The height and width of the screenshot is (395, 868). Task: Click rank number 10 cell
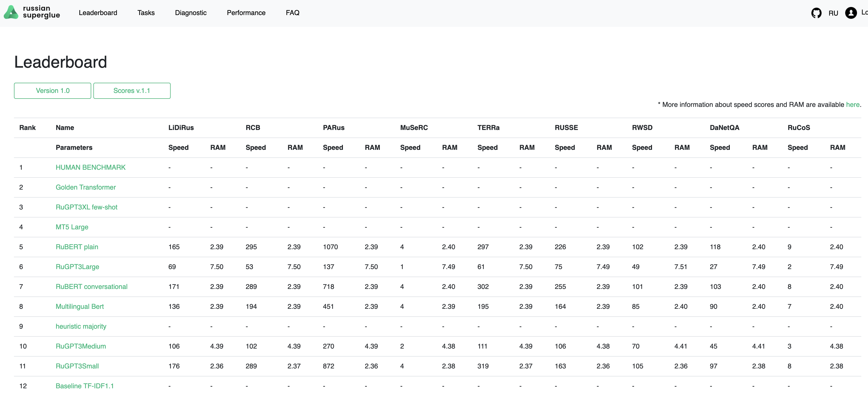click(23, 346)
